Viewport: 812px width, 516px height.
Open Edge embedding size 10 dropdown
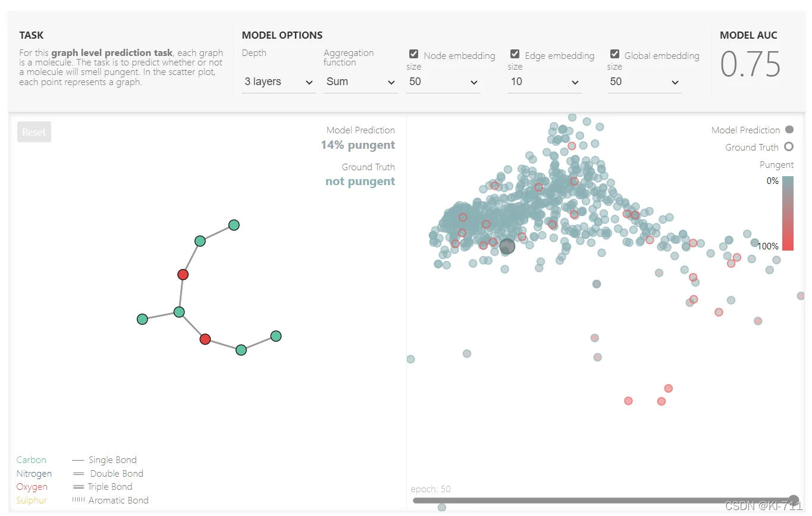click(544, 82)
